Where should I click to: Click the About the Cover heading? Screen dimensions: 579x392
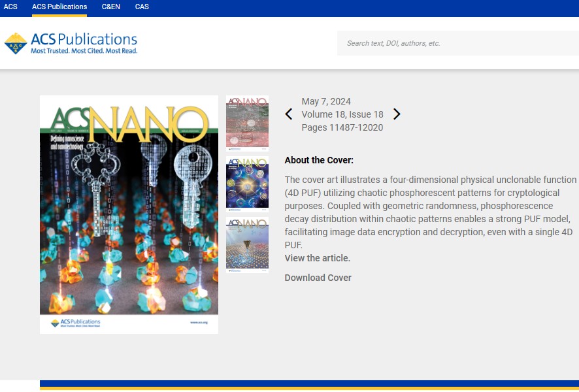coord(319,160)
